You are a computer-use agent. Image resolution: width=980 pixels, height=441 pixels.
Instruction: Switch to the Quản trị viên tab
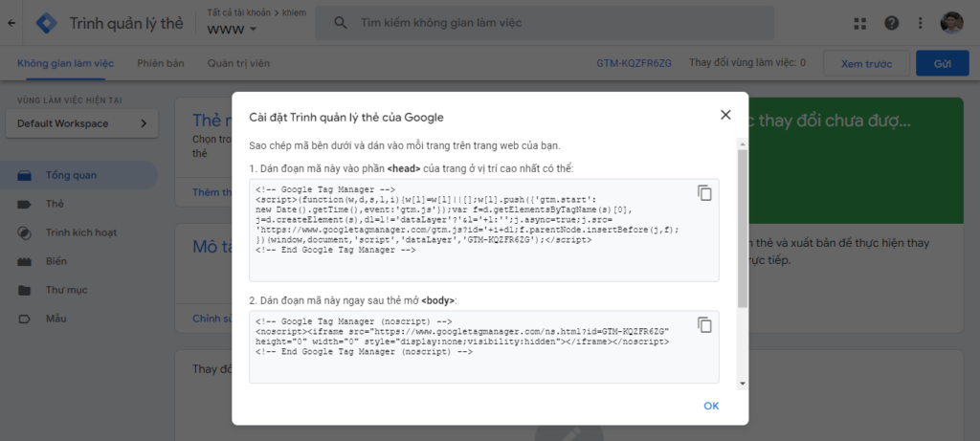(238, 63)
